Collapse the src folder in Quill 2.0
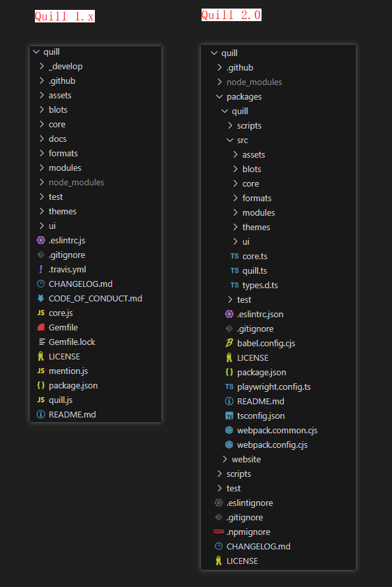The width and height of the screenshot is (392, 587). click(x=230, y=140)
